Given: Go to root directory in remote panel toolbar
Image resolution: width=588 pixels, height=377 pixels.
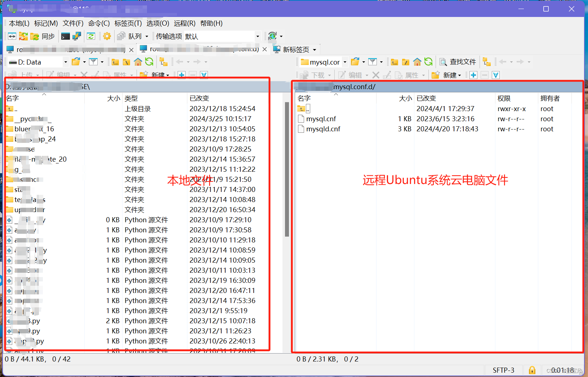Looking at the screenshot, I should [406, 62].
